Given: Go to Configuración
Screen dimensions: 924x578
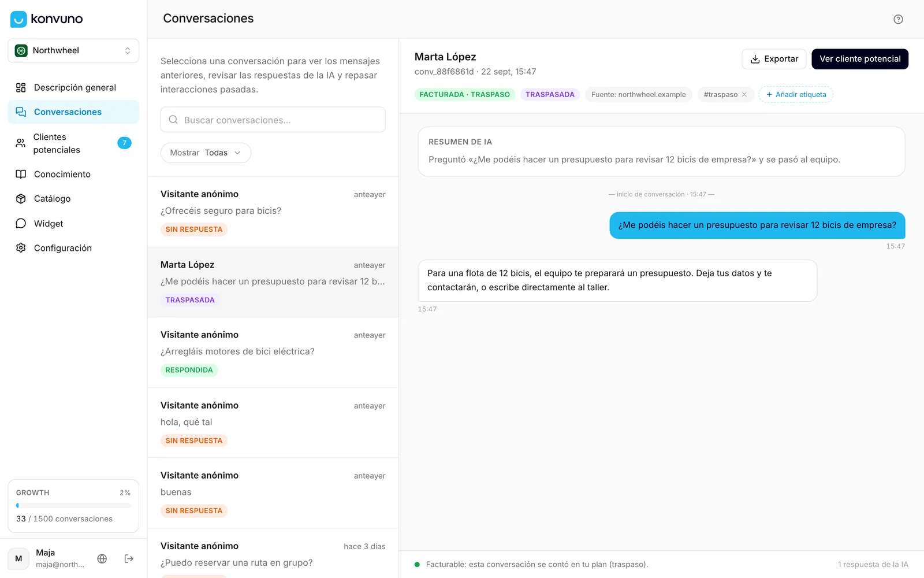Looking at the screenshot, I should pos(73,248).
